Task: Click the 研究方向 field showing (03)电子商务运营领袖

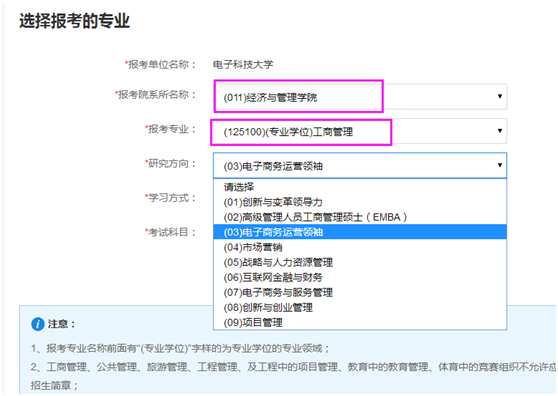Action: (x=360, y=165)
